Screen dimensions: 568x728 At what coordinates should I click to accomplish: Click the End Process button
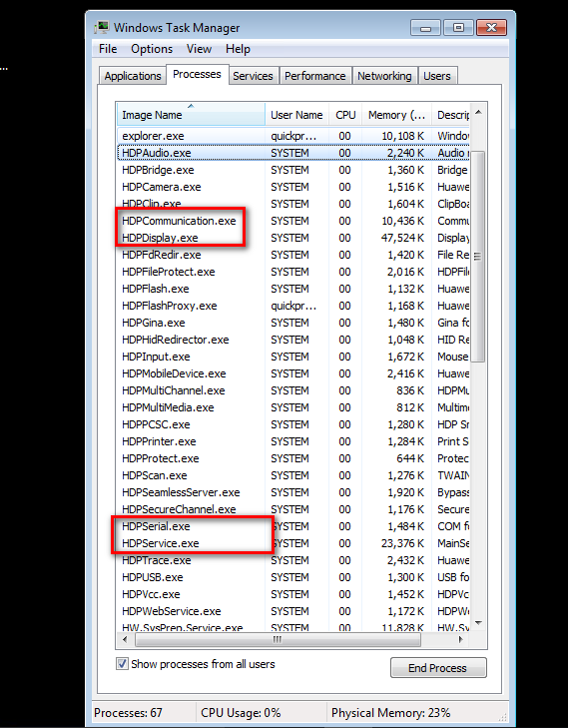coord(438,668)
